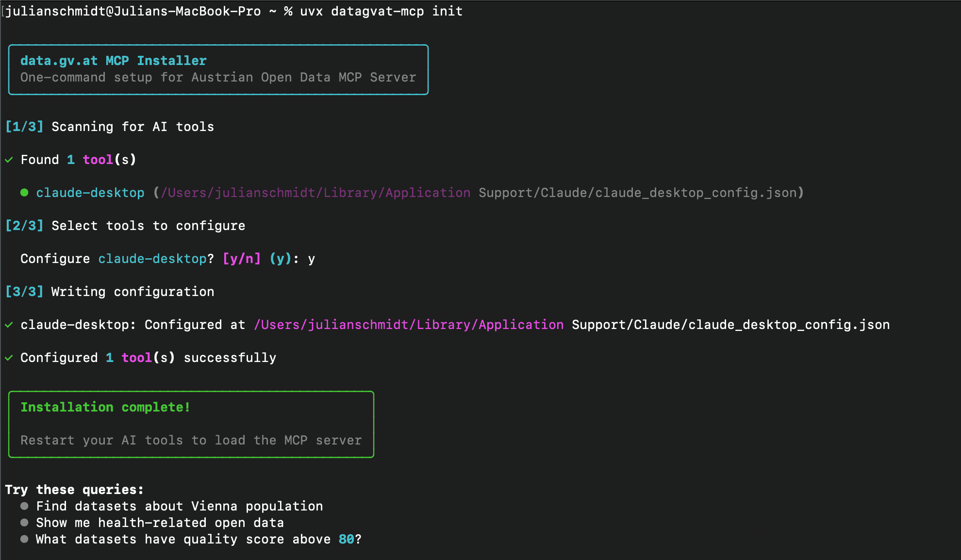Click the (y) default option marker
Image resolution: width=961 pixels, height=560 pixels.
[280, 259]
